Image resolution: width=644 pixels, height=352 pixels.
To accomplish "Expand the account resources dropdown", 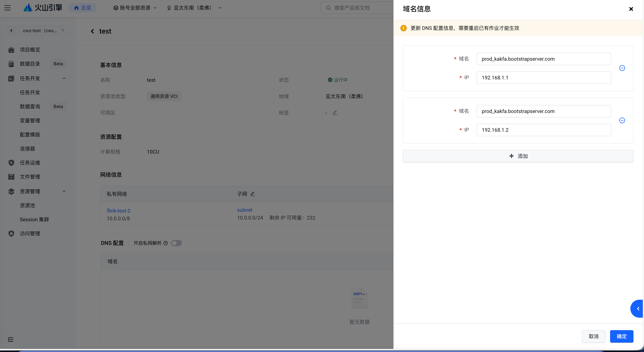I will point(135,8).
